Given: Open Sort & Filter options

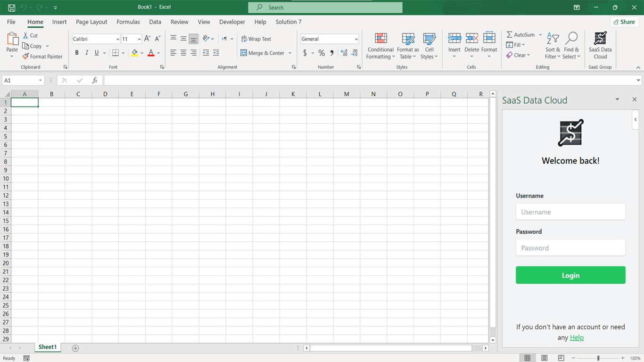Looking at the screenshot, I should point(553,46).
